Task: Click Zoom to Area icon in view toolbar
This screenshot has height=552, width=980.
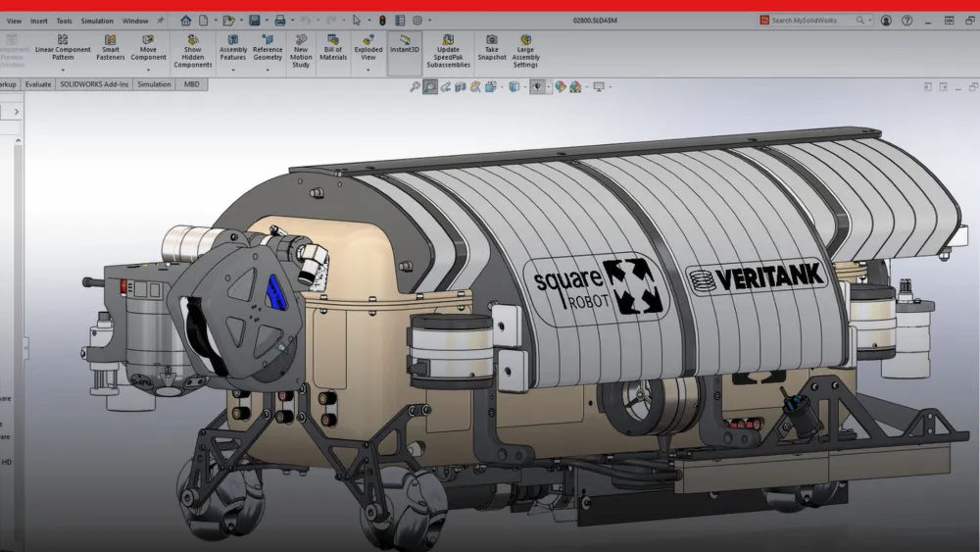Action: 430,87
